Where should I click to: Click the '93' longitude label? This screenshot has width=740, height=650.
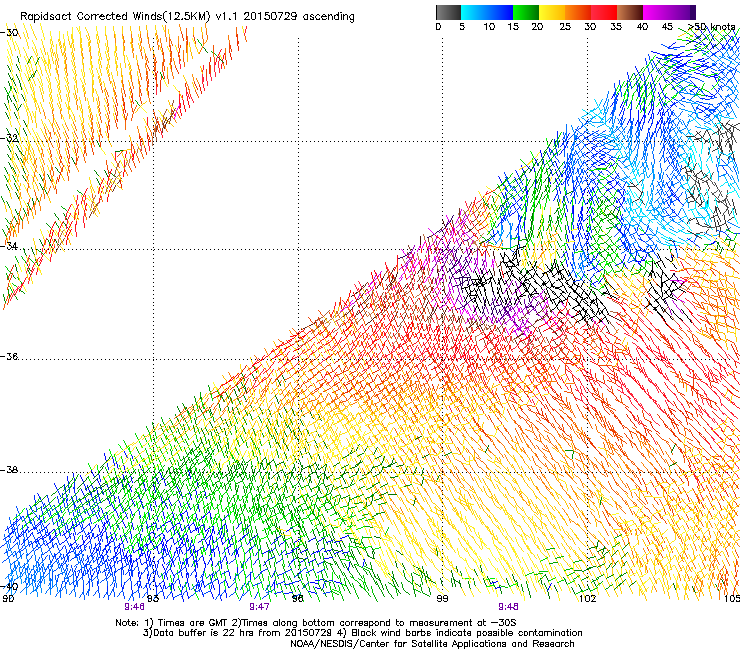click(x=153, y=599)
